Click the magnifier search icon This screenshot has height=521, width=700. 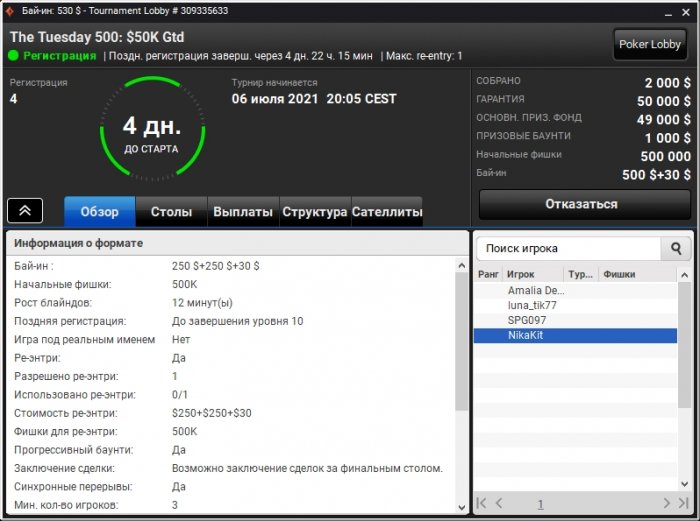676,248
